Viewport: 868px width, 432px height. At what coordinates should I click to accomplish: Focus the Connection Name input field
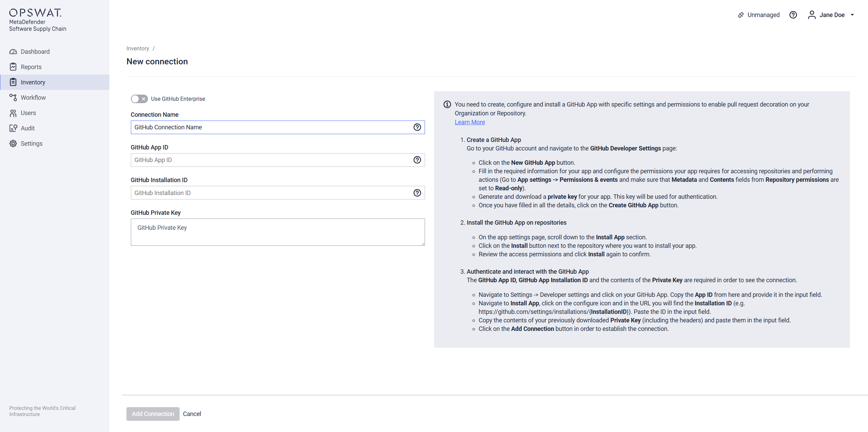click(277, 127)
